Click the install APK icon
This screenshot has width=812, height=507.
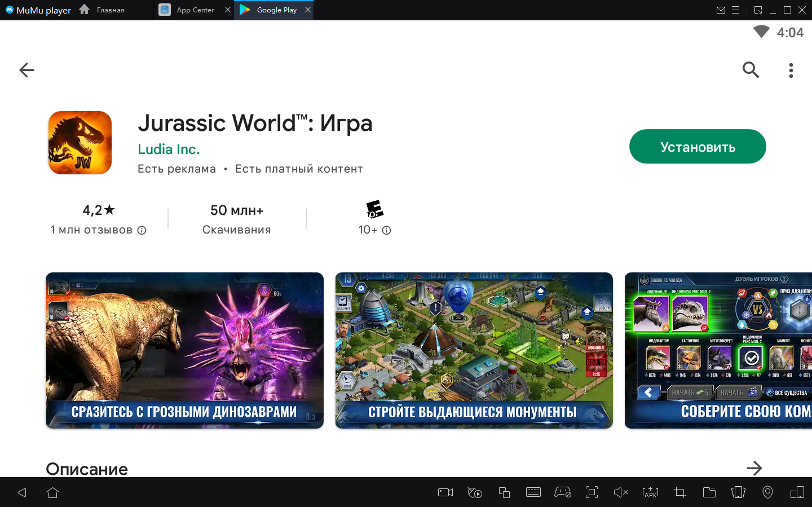pos(650,492)
